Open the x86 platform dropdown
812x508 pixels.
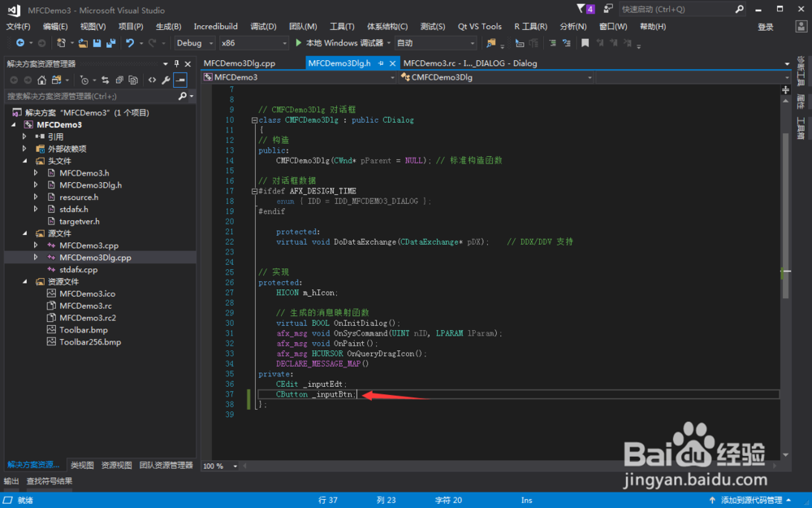pos(253,43)
